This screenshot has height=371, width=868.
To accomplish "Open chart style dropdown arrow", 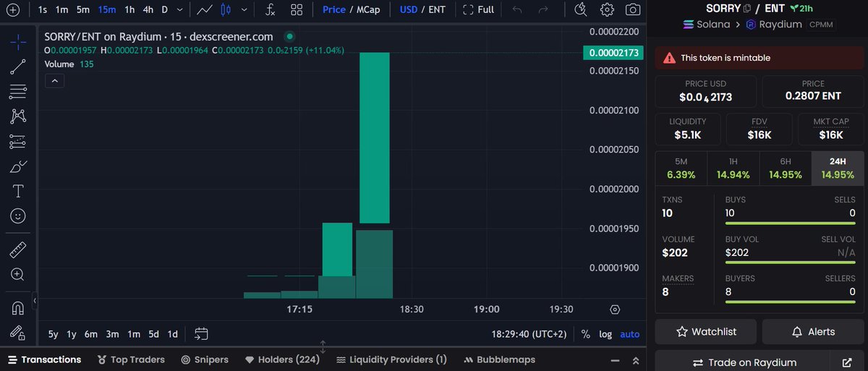I will 244,10.
